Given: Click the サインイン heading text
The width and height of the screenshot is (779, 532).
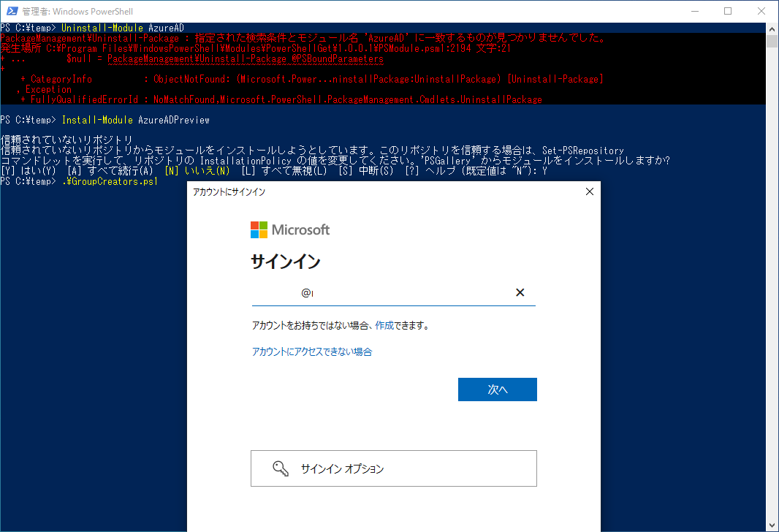Looking at the screenshot, I should point(286,262).
